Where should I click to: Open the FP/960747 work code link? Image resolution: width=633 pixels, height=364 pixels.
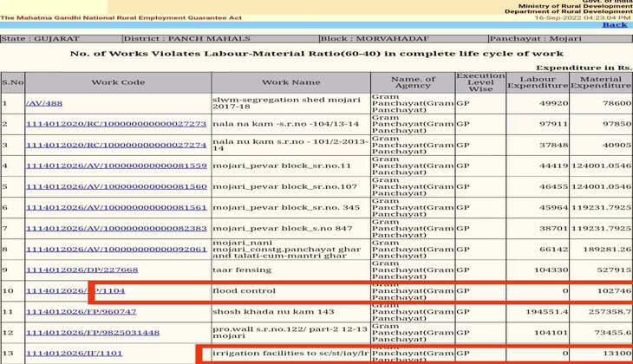pos(81,311)
